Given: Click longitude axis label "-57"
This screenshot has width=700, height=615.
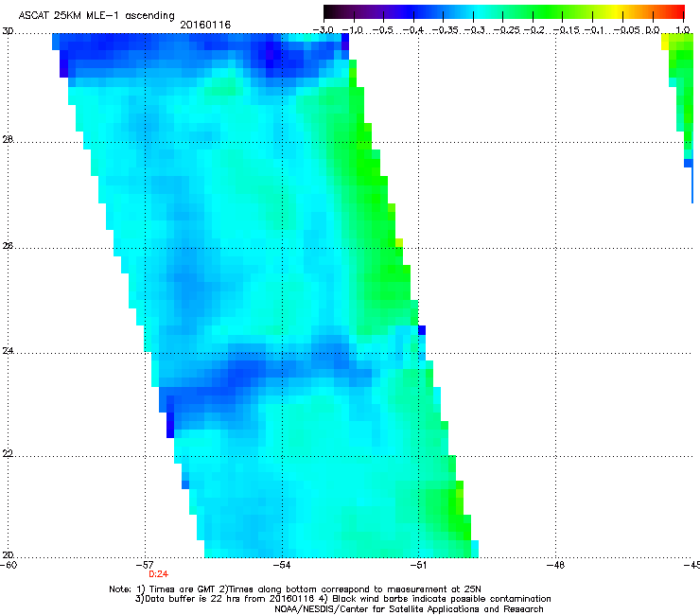Looking at the screenshot, I should coord(145,566).
